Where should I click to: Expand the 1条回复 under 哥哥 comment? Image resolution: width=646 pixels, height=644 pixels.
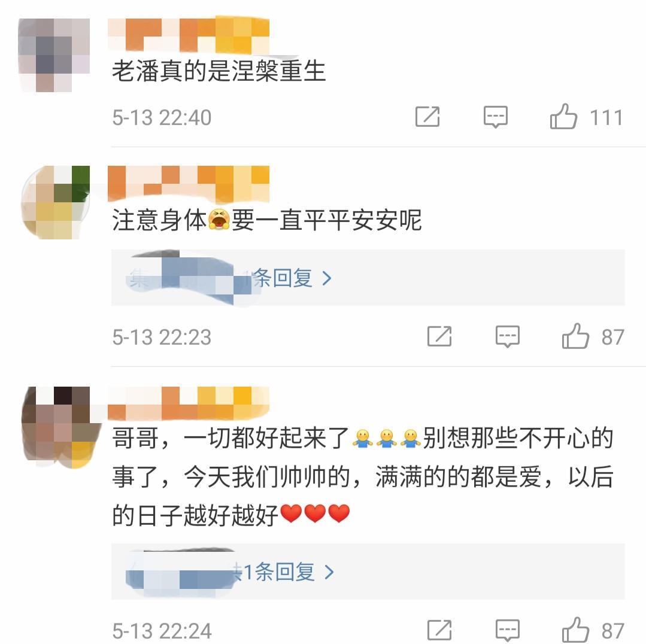[x=368, y=572]
